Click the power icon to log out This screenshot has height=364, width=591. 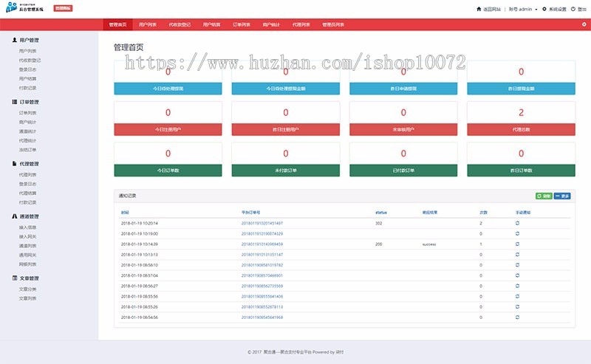pyautogui.click(x=573, y=9)
